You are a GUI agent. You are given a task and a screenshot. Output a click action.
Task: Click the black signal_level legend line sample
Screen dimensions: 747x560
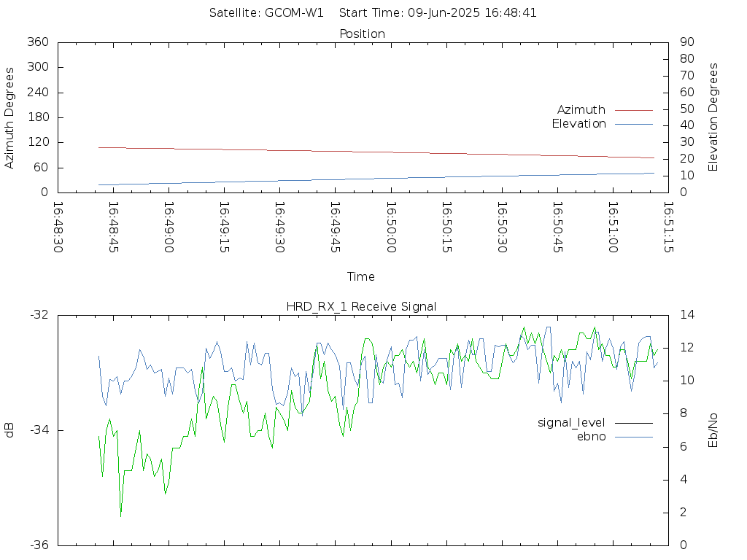(634, 424)
